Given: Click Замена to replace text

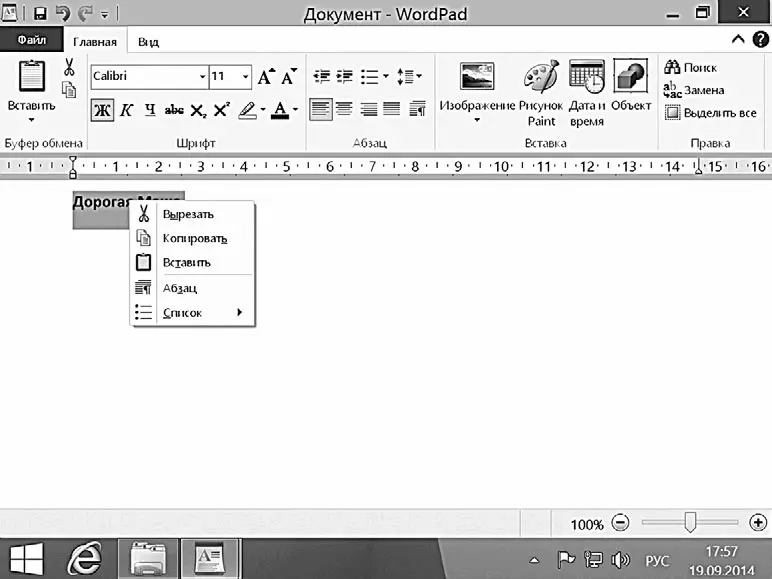Looking at the screenshot, I should 694,90.
